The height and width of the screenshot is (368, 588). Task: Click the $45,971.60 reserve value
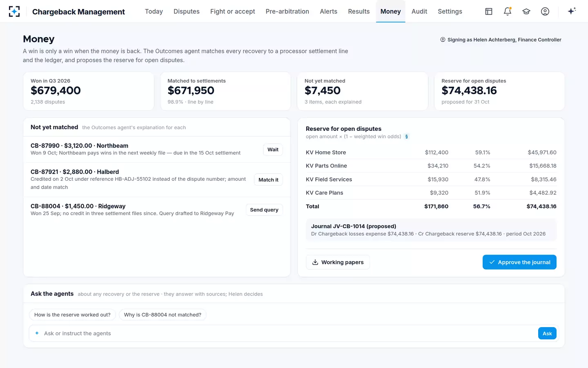pos(542,153)
